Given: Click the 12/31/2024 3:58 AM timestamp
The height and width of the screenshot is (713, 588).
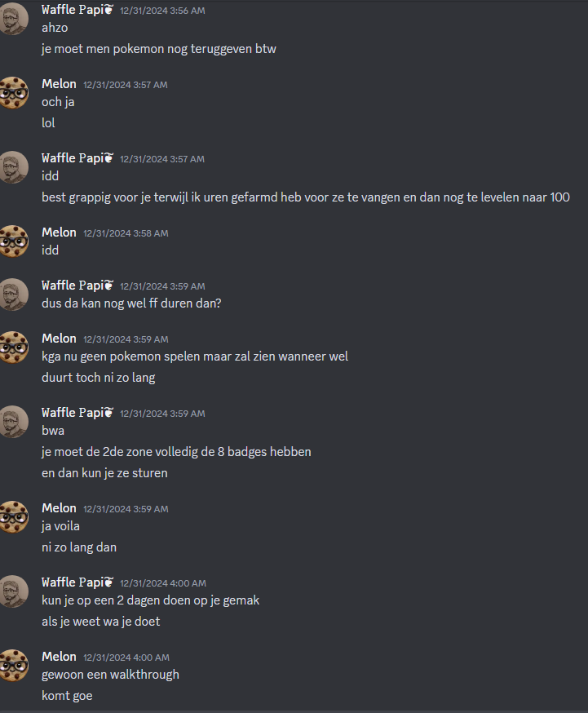Looking at the screenshot, I should 126,233.
